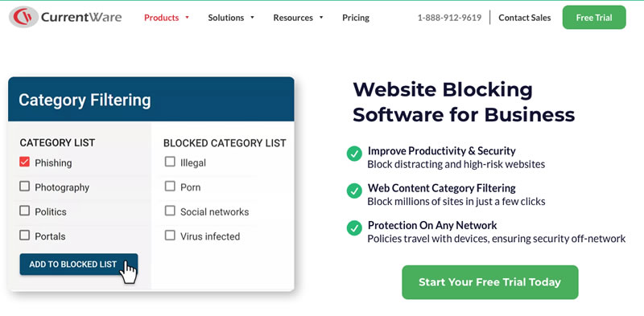Screen dimensions: 644x316
Task: Call the 1-888-912-9619 phone number link
Action: (449, 18)
